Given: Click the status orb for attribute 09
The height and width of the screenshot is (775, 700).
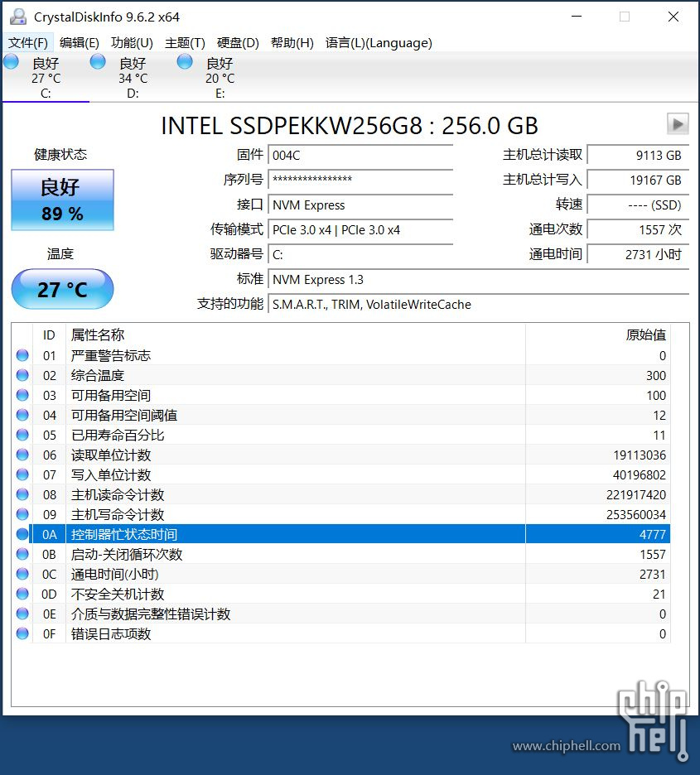Looking at the screenshot, I should pyautogui.click(x=22, y=514).
